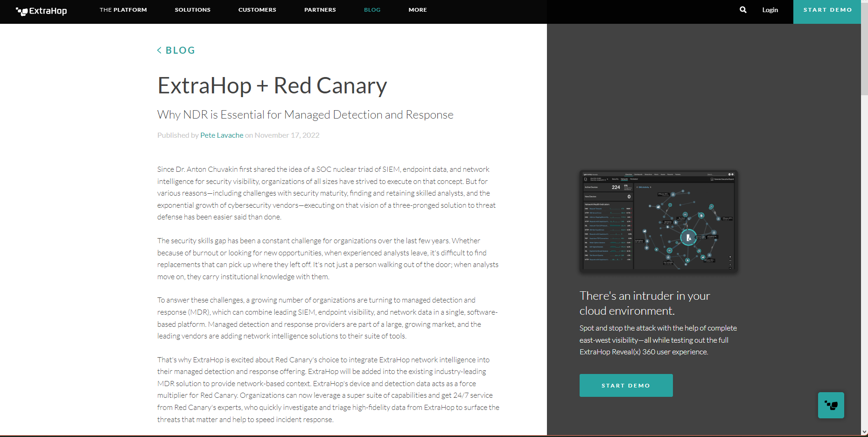Open the chat widget icon

tap(831, 405)
